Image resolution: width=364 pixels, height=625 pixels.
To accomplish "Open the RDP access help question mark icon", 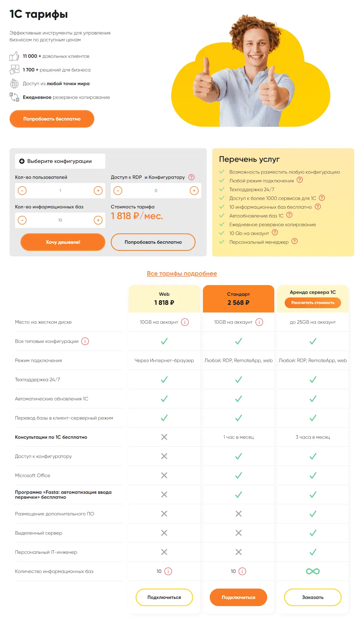I will tap(191, 176).
